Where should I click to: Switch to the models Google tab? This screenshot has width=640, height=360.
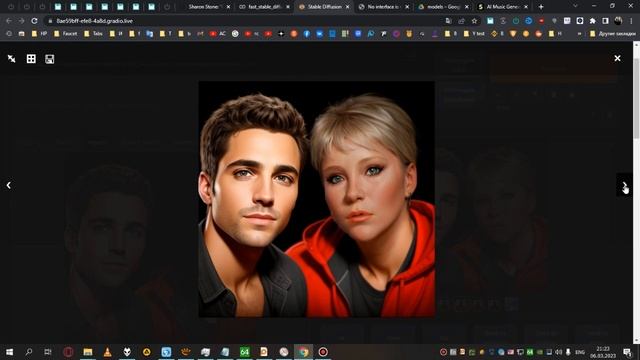442,7
